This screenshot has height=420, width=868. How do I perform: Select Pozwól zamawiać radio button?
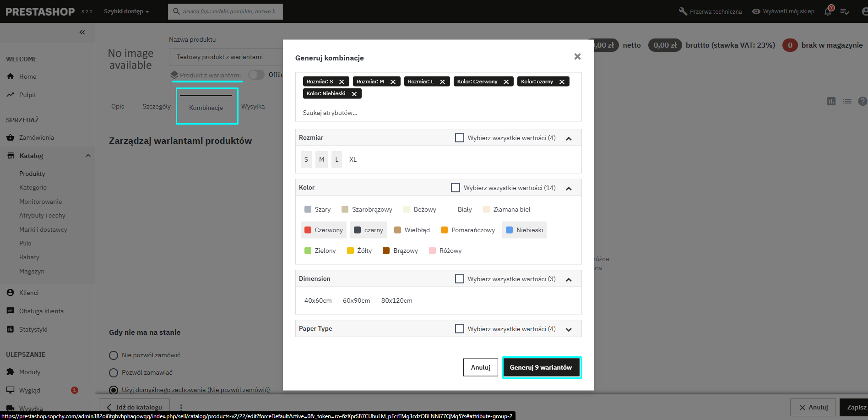[x=114, y=373]
